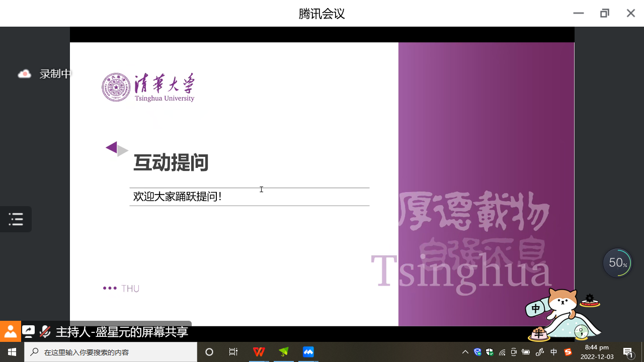Screen dimensions: 644x362
Task: Open WPS Office from the taskbar
Action: click(259, 352)
